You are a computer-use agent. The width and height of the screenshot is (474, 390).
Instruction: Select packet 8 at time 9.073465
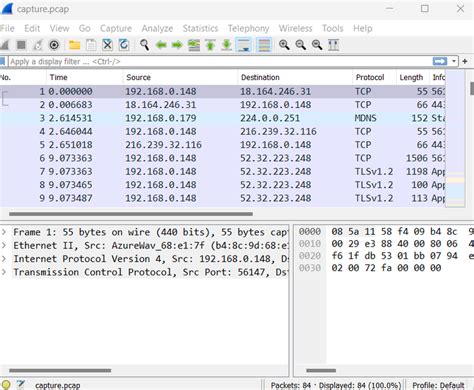(x=223, y=185)
